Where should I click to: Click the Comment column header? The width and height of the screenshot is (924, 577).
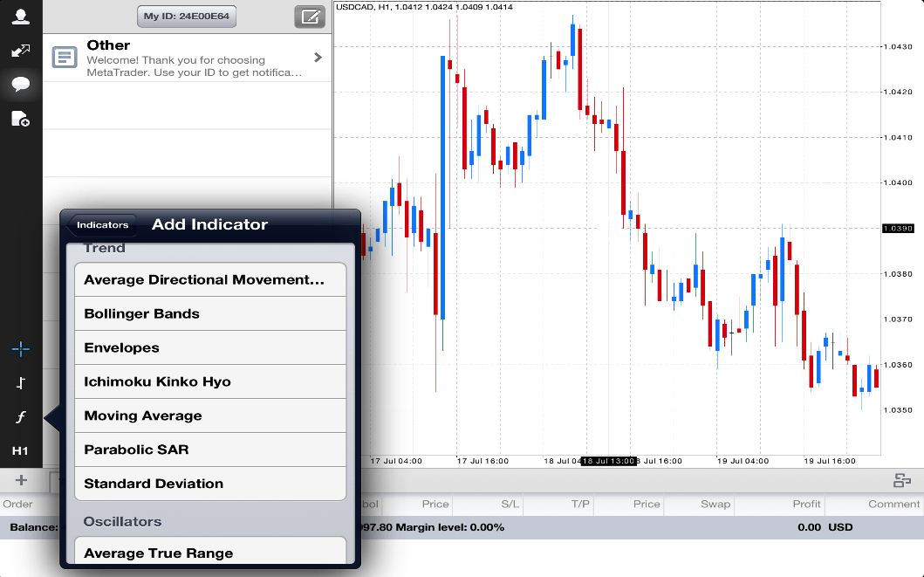tap(893, 504)
